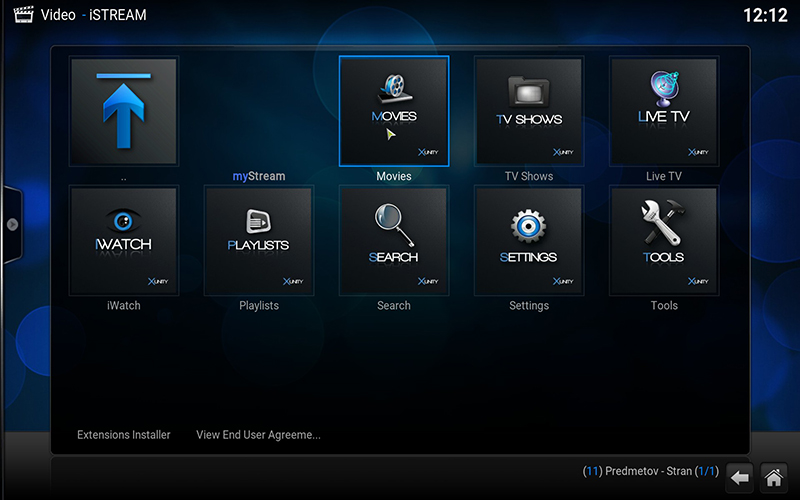Open the iWatch eye icon
The image size is (800, 500).
point(123,240)
